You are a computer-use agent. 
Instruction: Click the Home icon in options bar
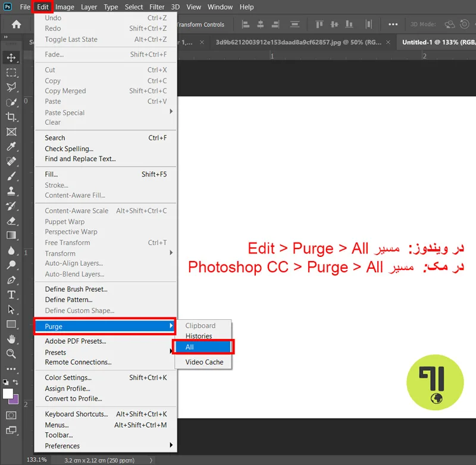pos(17,24)
